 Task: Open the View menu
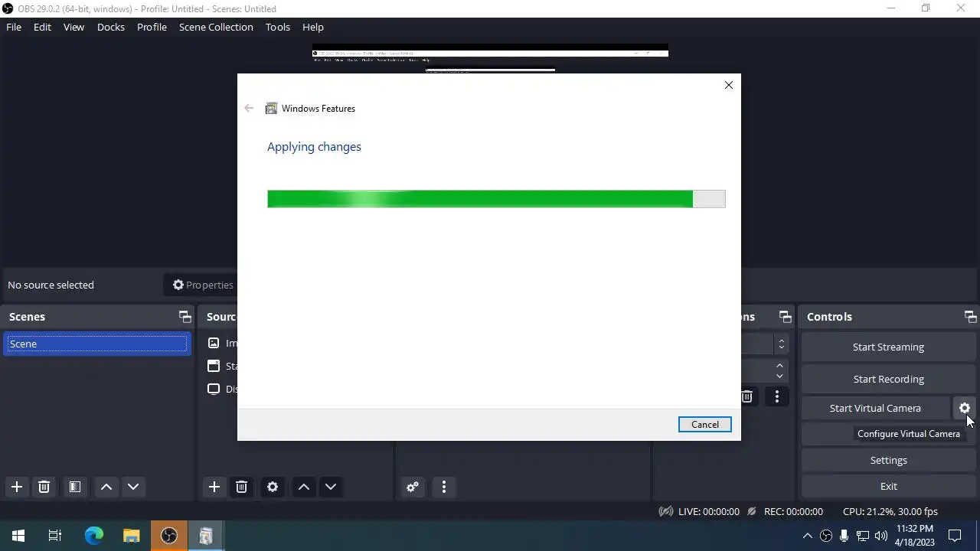point(73,27)
